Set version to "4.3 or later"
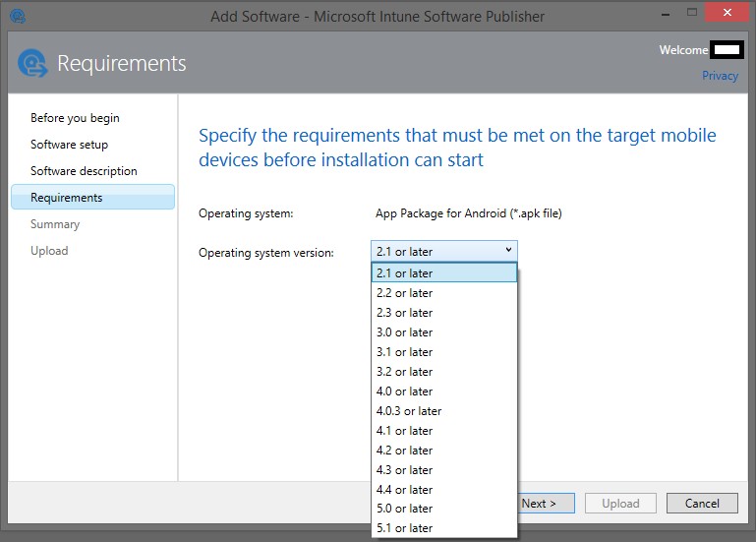756x542 pixels. 444,470
